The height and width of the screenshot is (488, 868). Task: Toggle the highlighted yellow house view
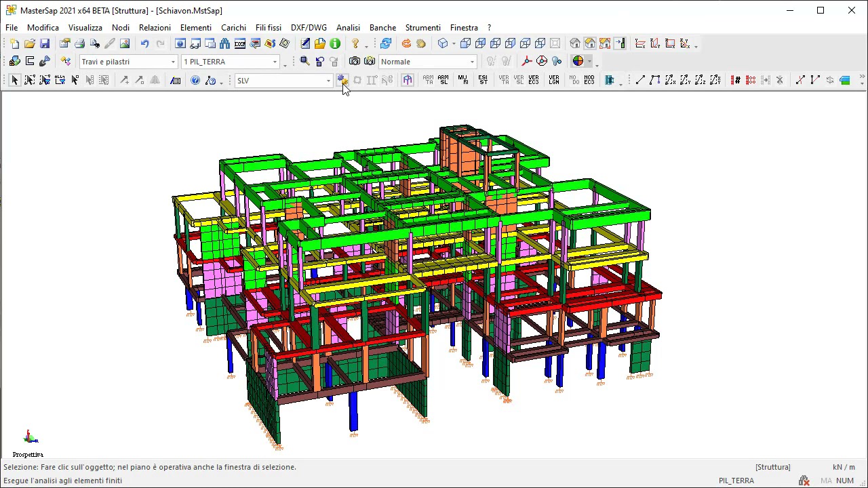pos(590,43)
